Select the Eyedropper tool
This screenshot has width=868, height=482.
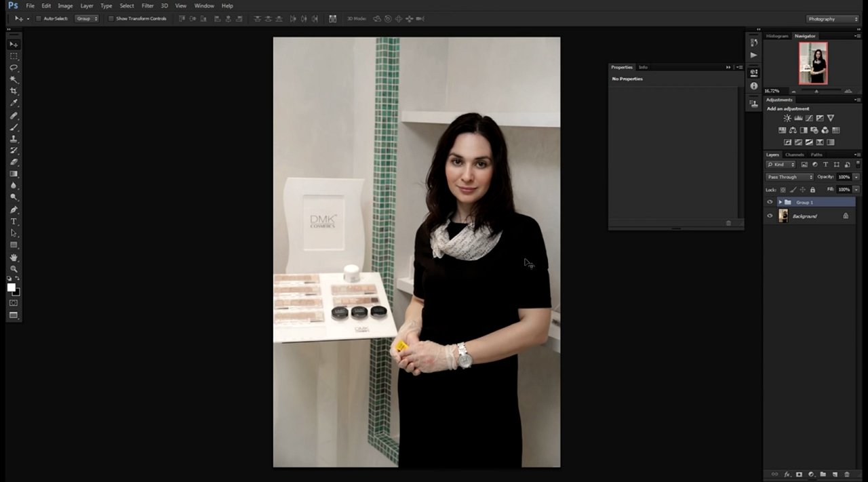pyautogui.click(x=14, y=103)
